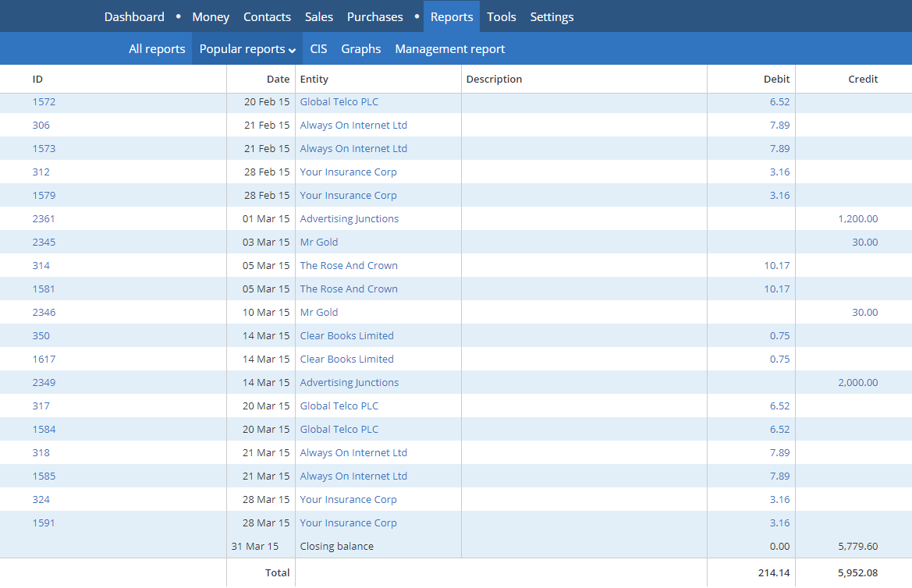Click the 0.75 debit in row 1617
Screen dimensions: 912x588
tap(779, 359)
